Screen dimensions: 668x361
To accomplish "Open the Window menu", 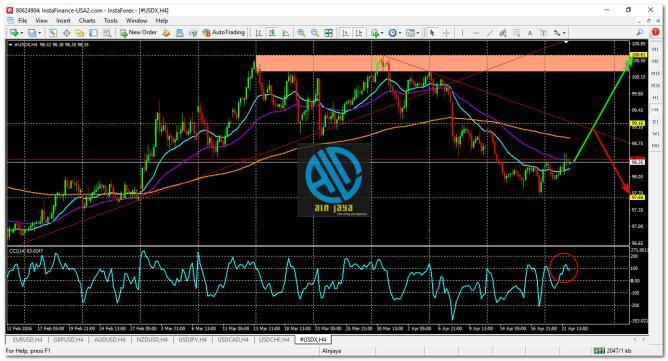I will [x=137, y=20].
